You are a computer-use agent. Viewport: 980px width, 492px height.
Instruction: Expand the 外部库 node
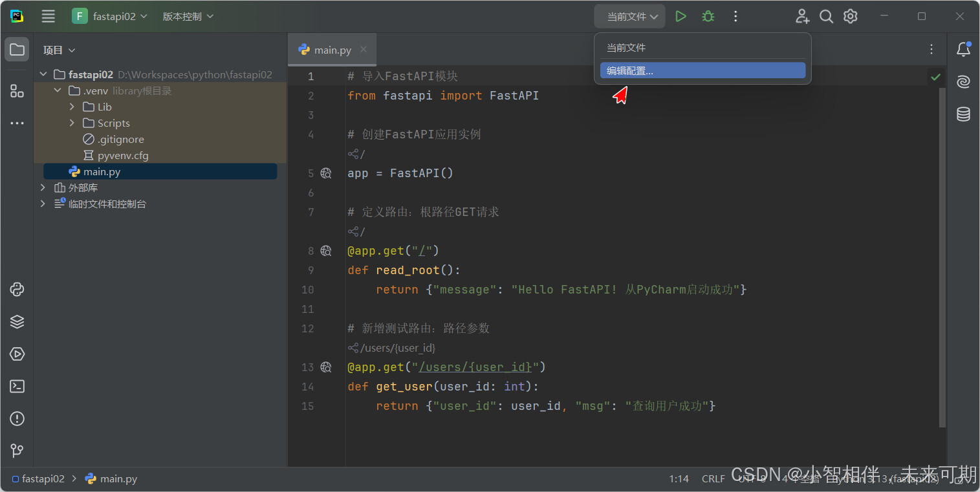pyautogui.click(x=43, y=187)
